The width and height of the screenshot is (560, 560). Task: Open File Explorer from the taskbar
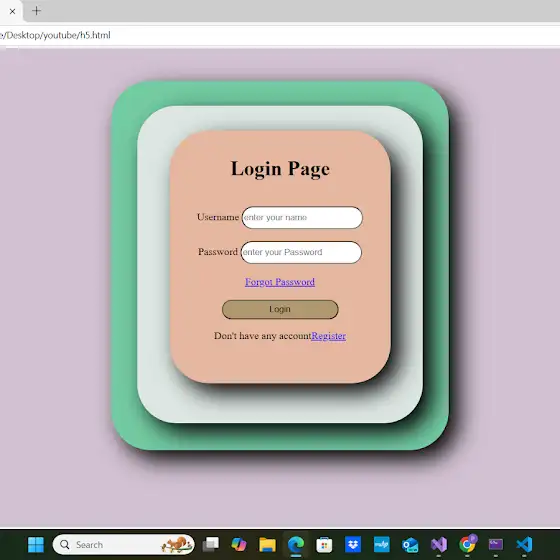coord(268,545)
